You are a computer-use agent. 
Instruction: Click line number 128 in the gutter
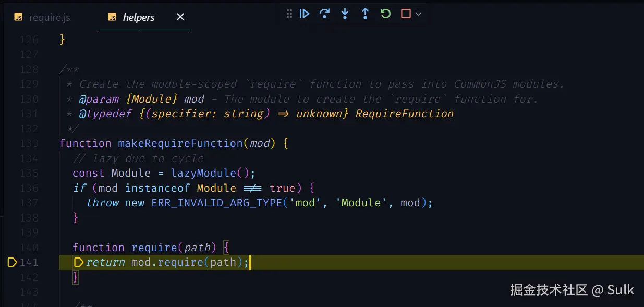(29, 69)
